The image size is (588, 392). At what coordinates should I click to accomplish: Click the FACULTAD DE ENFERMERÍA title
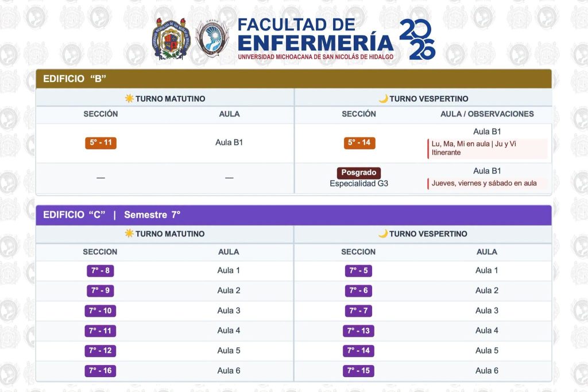[316, 35]
